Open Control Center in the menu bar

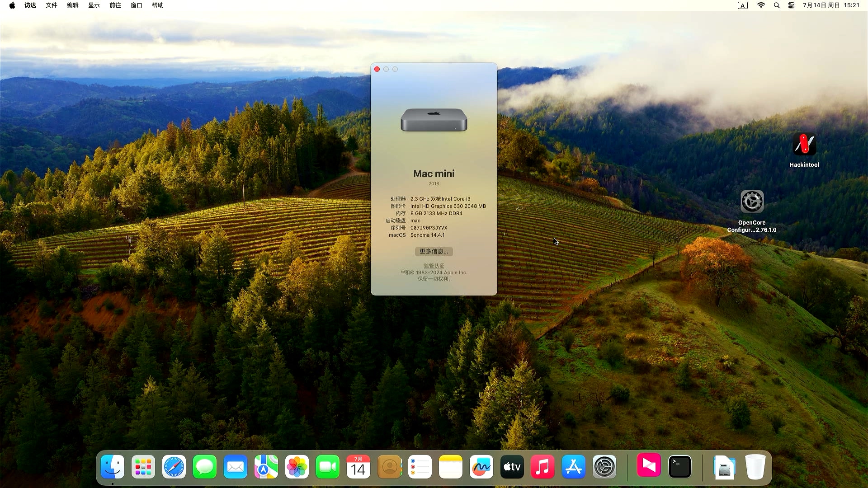pos(792,5)
